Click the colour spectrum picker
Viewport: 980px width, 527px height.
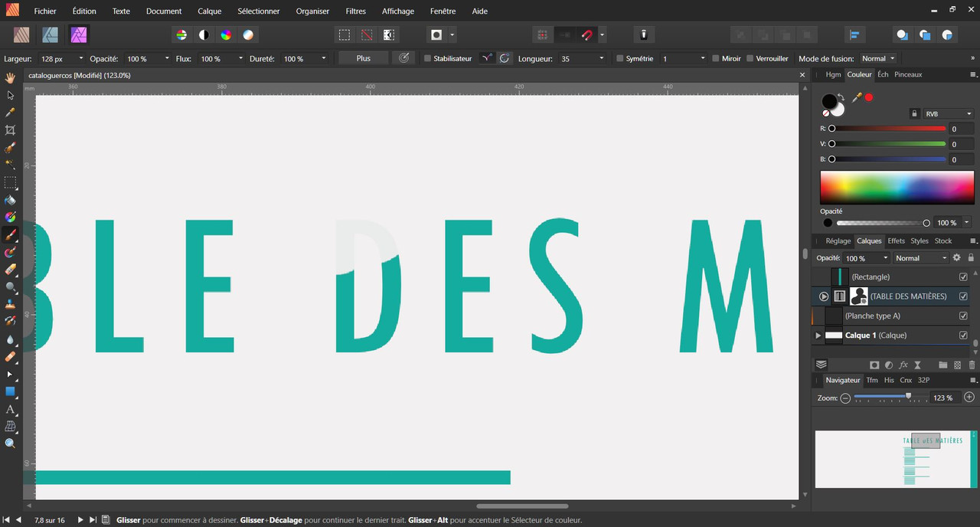(897, 187)
